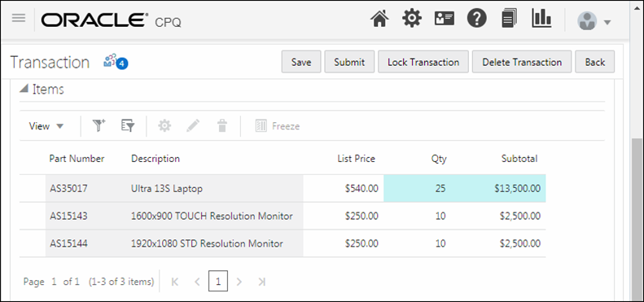Screen dimensions: 644x302
Task: Open the hamburger navigation menu
Action: tap(19, 18)
